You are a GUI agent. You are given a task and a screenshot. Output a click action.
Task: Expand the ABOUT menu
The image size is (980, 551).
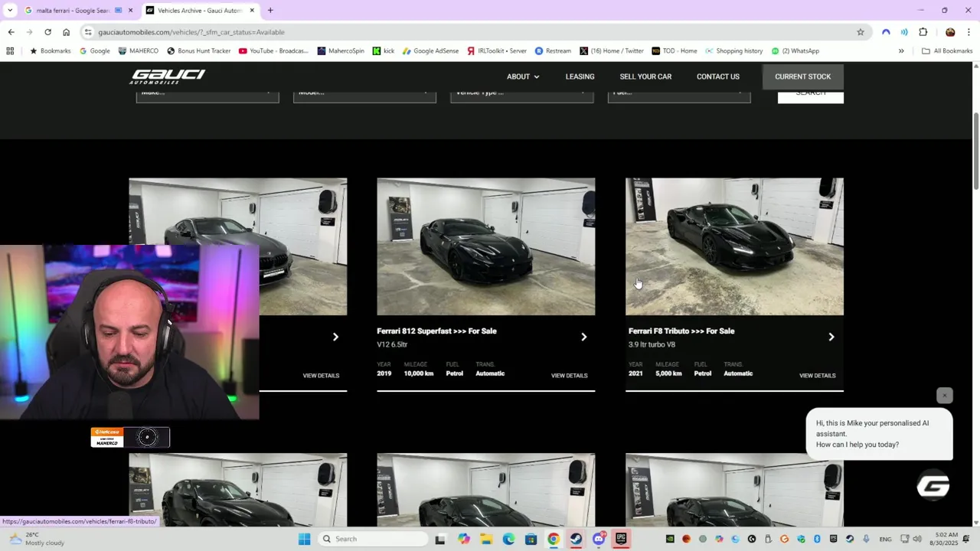tap(523, 77)
